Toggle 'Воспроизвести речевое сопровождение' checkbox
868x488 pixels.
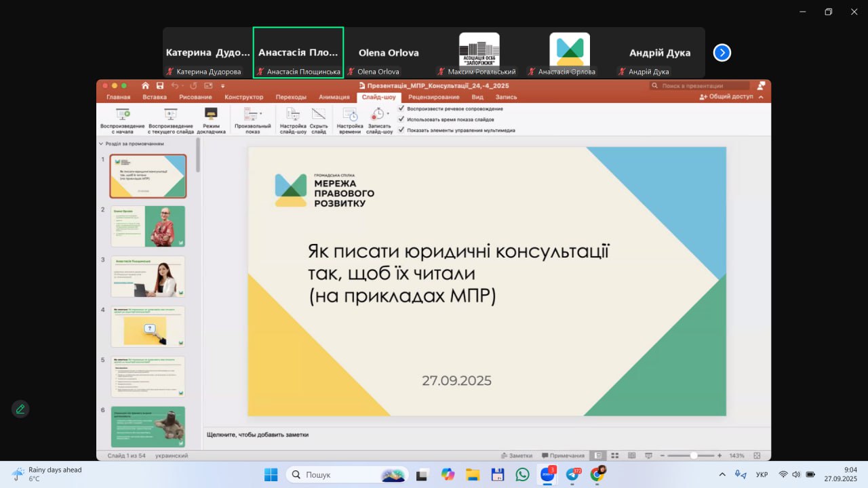[401, 108]
